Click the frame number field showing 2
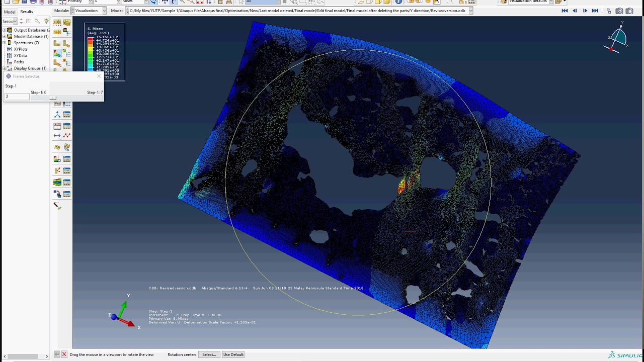Viewport: 644px width, 362px height. [17, 97]
